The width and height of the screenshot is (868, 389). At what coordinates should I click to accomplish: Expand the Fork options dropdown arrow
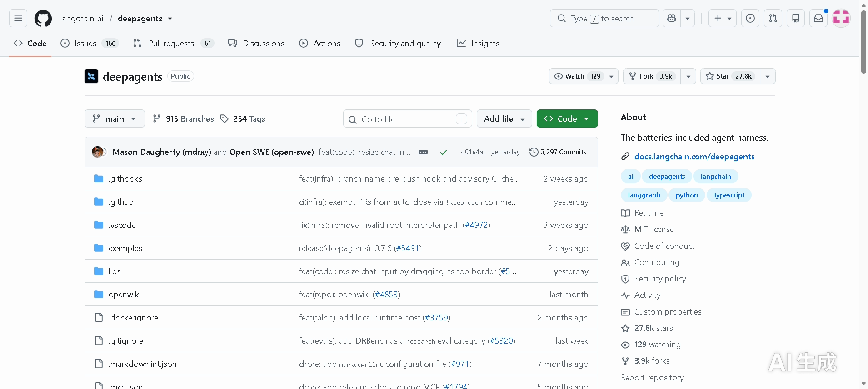(x=688, y=76)
